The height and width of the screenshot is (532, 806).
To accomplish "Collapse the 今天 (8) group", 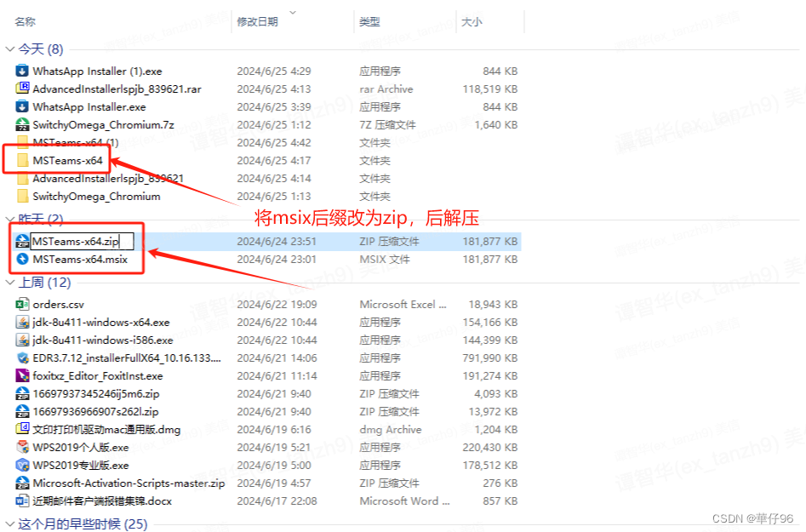I will pyautogui.click(x=9, y=49).
